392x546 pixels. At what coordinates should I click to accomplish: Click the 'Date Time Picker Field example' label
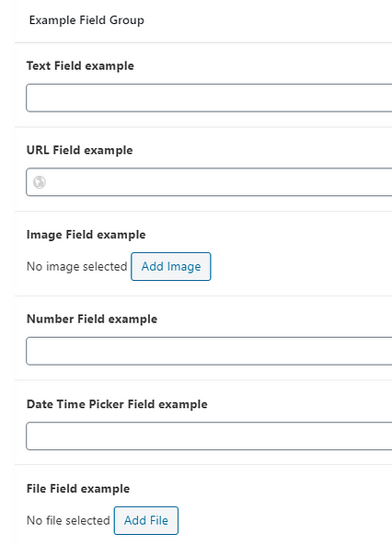pyautogui.click(x=117, y=404)
